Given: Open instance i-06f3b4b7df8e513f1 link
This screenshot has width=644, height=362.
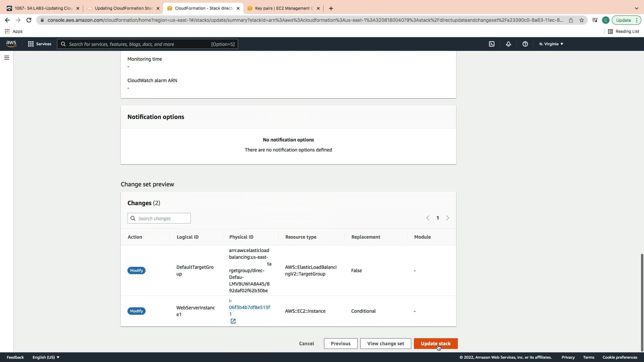Looking at the screenshot, I should (249, 307).
